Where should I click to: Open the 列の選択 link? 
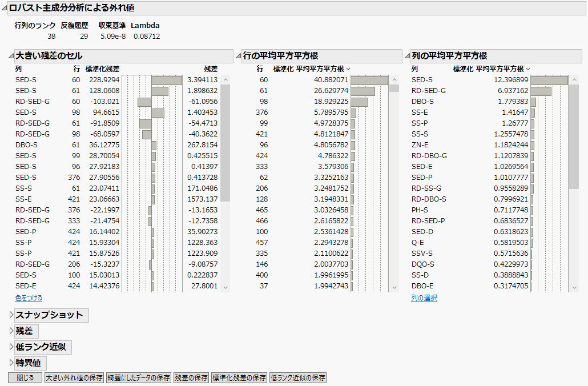tap(424, 298)
